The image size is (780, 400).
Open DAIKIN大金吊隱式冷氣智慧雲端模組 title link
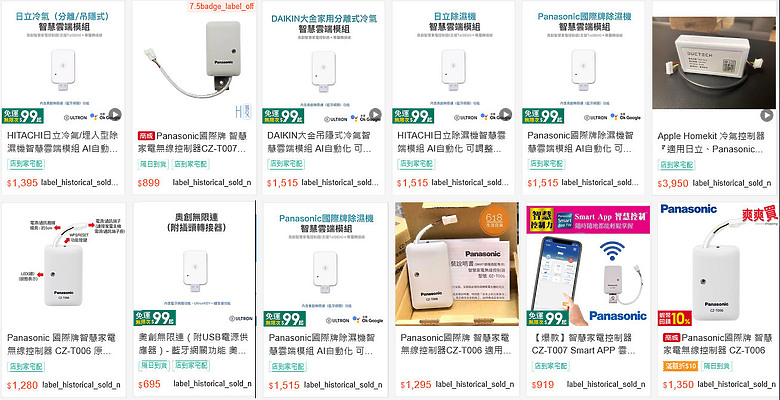(321, 142)
